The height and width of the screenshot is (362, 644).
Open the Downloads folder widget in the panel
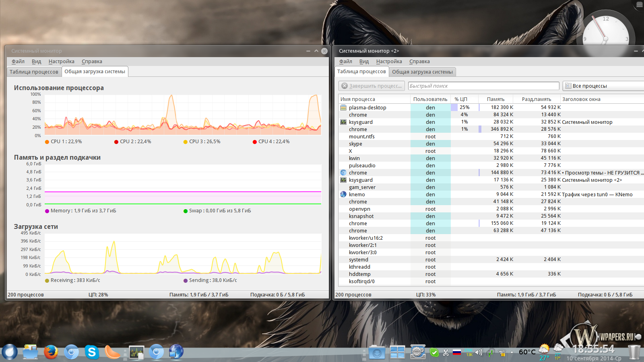coord(377,353)
